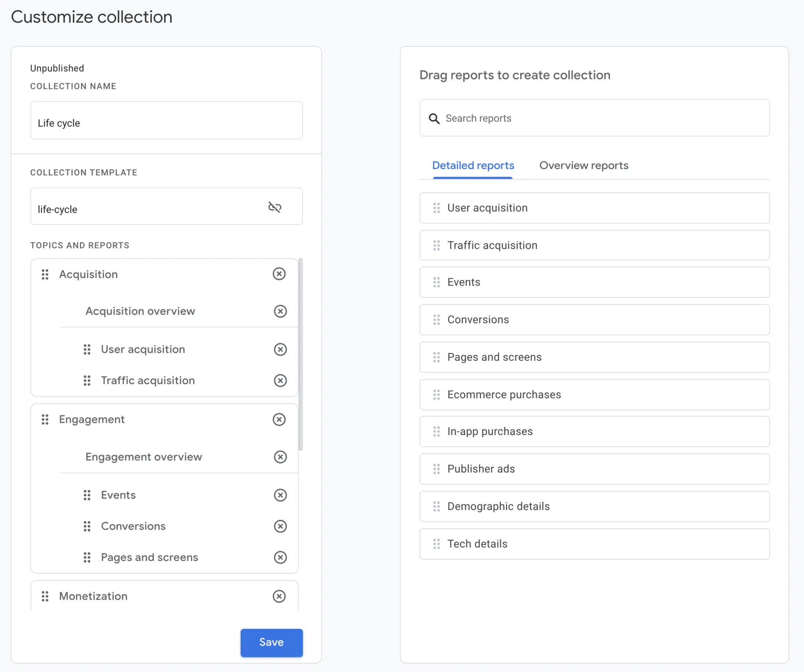804x672 pixels.
Task: Click the Monetization topic title
Action: pos(93,596)
